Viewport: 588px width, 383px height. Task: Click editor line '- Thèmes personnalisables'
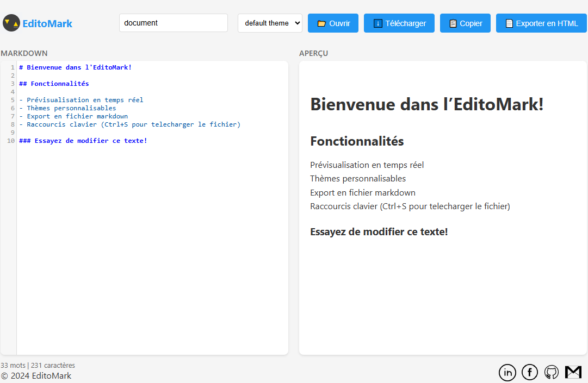click(x=67, y=108)
